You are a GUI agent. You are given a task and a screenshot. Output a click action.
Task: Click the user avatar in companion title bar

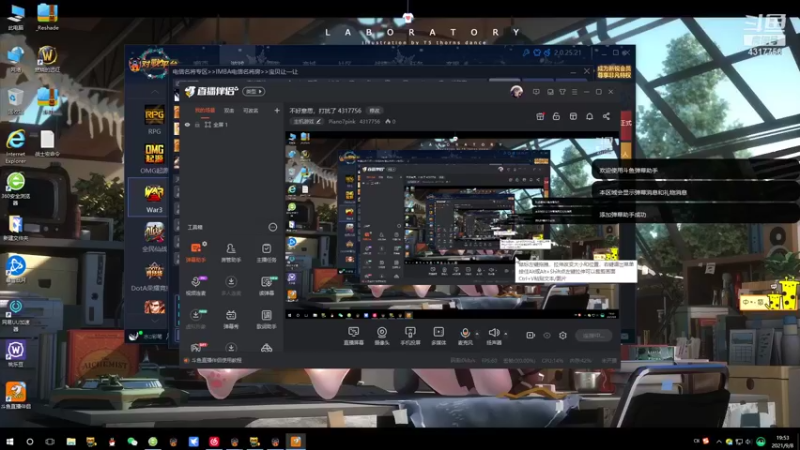tap(516, 92)
